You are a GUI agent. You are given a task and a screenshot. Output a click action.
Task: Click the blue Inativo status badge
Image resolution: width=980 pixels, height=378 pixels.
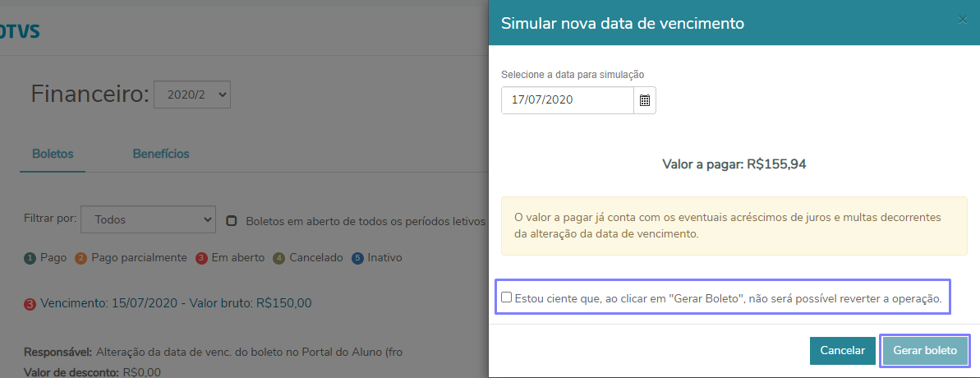click(x=357, y=258)
